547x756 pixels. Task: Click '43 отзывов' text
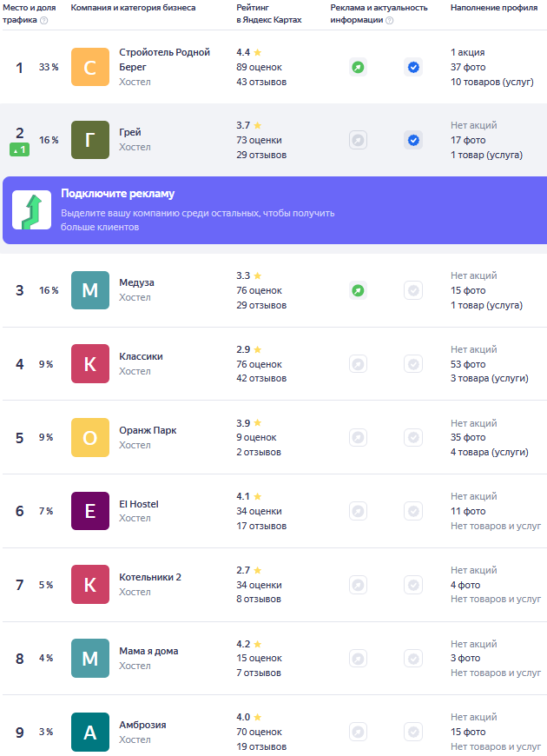(x=261, y=82)
